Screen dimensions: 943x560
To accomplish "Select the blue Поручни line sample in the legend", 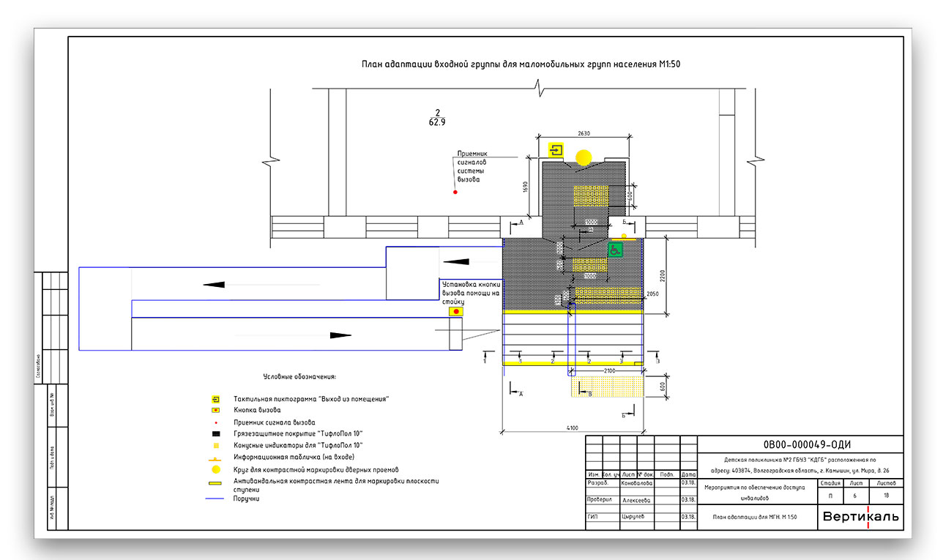I will point(216,499).
